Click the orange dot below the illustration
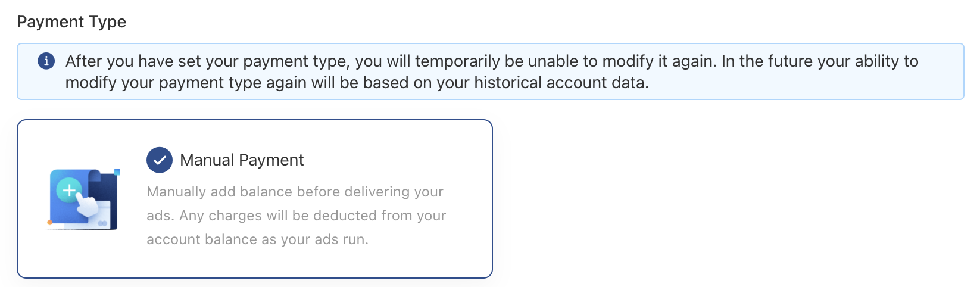 50,223
